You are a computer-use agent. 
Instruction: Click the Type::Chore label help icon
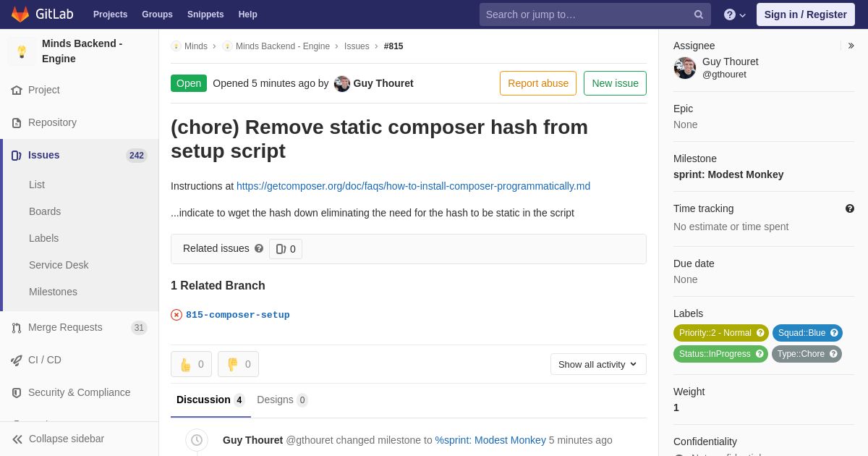[x=833, y=354]
